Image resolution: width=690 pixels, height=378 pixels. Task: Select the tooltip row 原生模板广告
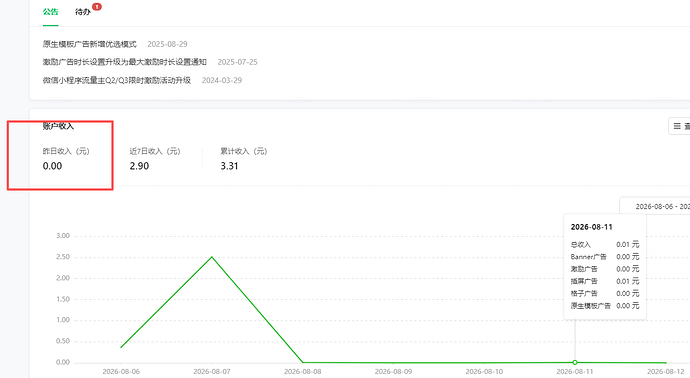pyautogui.click(x=605, y=306)
